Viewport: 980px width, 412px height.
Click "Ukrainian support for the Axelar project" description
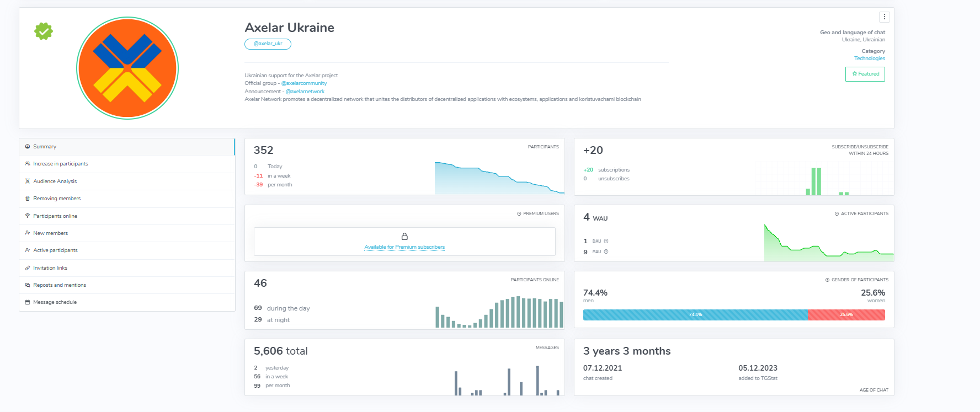coord(291,76)
